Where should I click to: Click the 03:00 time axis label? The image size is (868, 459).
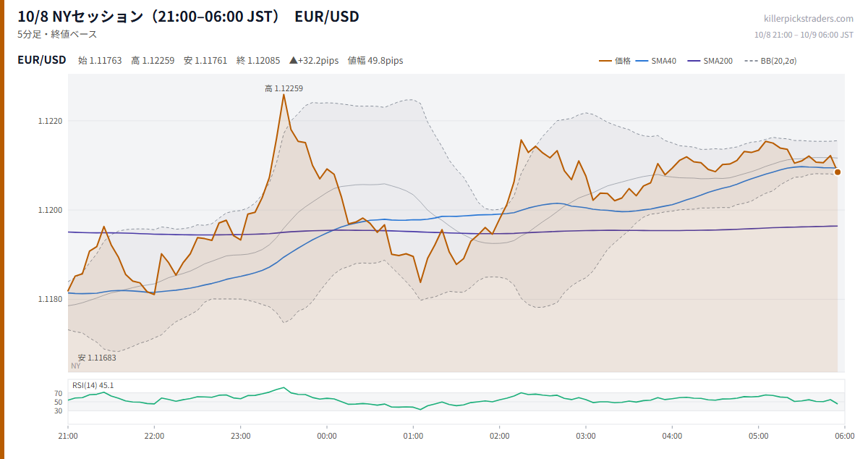(586, 436)
